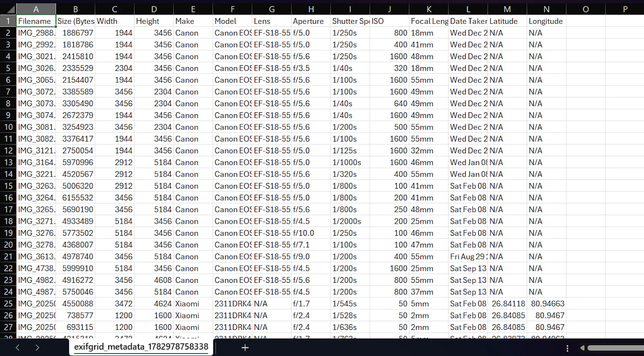Select shutter speed cell 1/2000s
Screen dimensions: 644x356
350,221
